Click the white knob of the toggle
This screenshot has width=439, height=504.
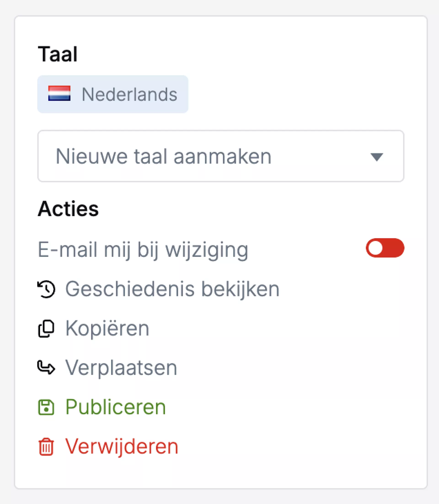tap(375, 248)
